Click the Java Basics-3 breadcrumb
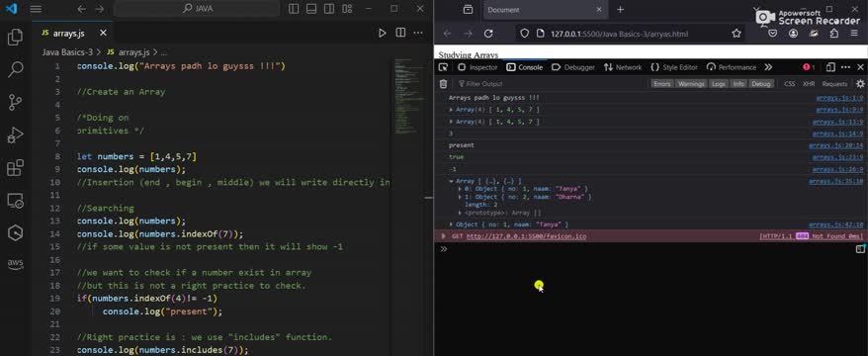The height and width of the screenshot is (356, 868). [67, 52]
